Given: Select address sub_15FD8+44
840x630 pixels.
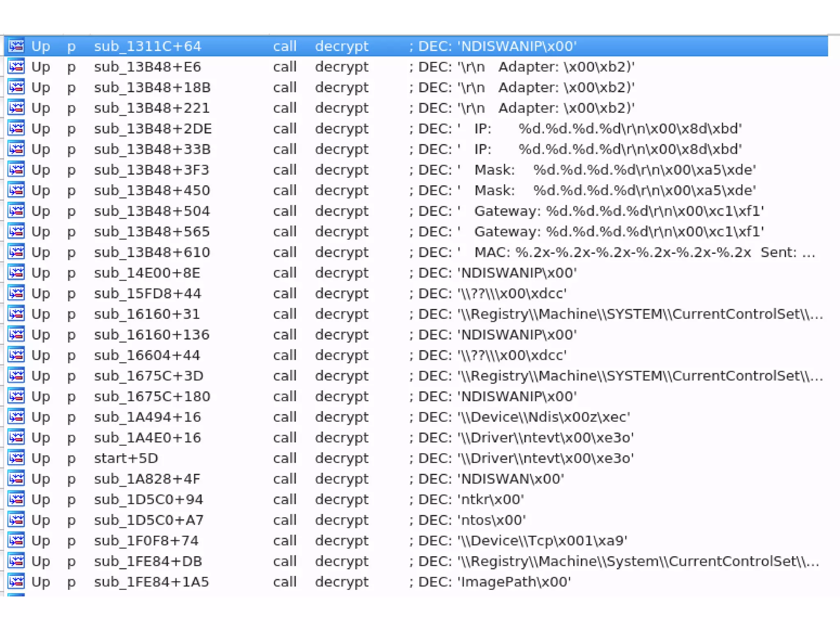Looking at the screenshot, I should [148, 293].
